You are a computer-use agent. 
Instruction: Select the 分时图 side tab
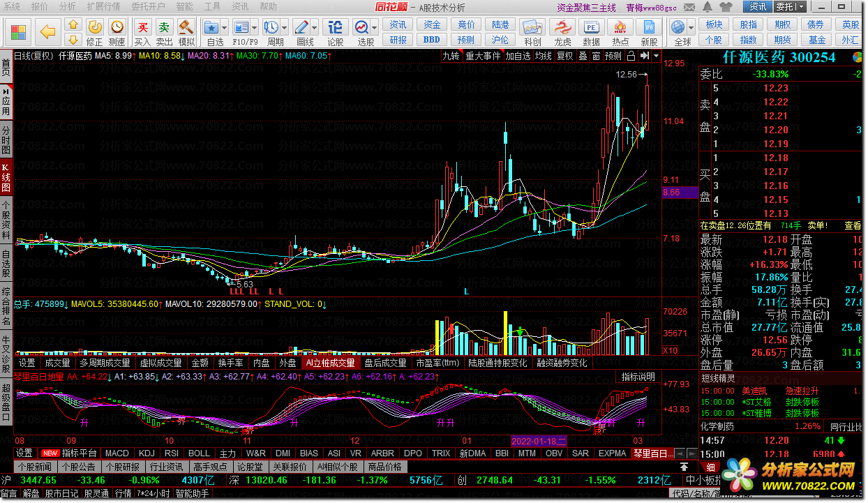pos(6,140)
